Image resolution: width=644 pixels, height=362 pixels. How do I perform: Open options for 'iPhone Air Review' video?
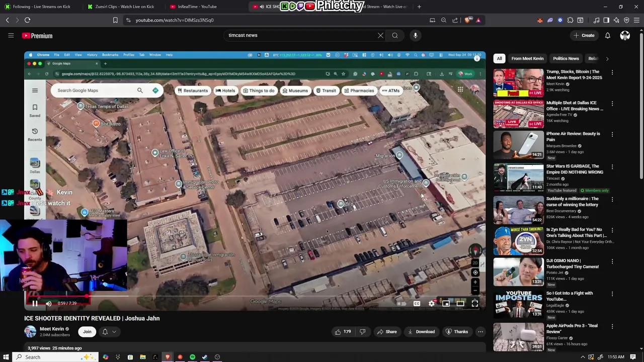tap(612, 135)
